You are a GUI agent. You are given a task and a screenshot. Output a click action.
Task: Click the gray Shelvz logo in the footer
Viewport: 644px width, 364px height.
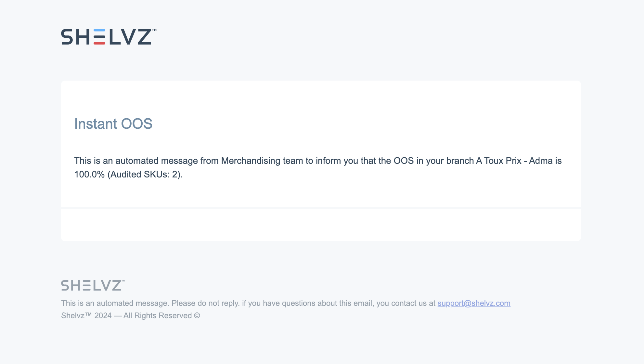coord(92,285)
